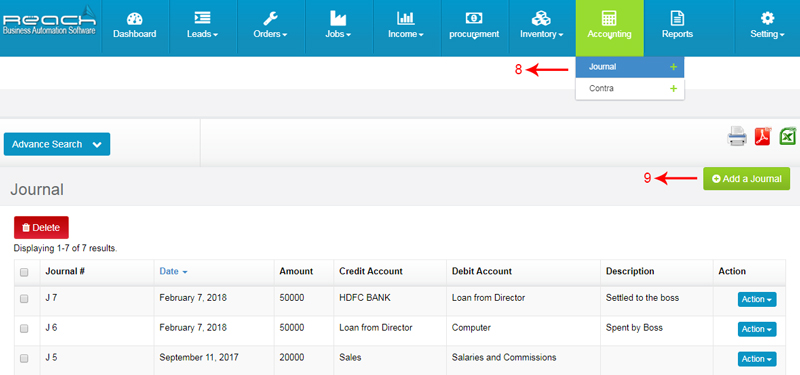This screenshot has height=375, width=800.
Task: Open Action dropdown for J 6
Action: [757, 329]
